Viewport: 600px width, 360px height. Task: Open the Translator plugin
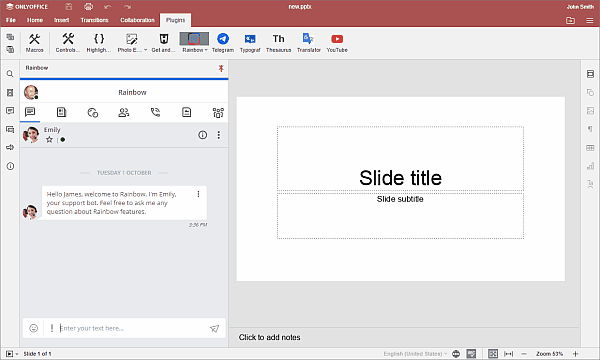click(x=308, y=42)
